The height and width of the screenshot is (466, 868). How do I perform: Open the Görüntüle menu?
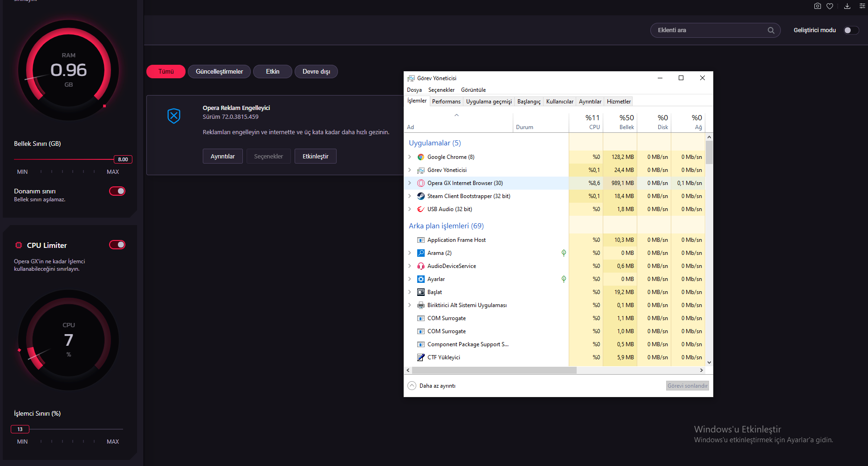tap(474, 90)
